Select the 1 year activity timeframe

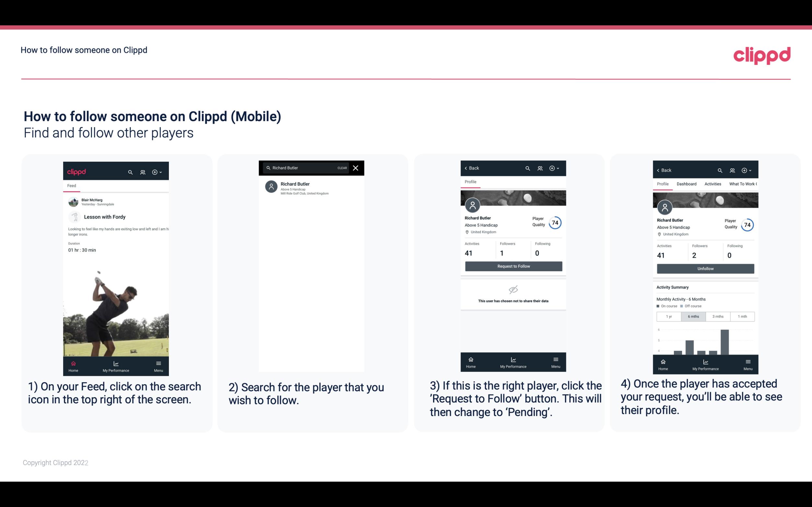point(669,316)
